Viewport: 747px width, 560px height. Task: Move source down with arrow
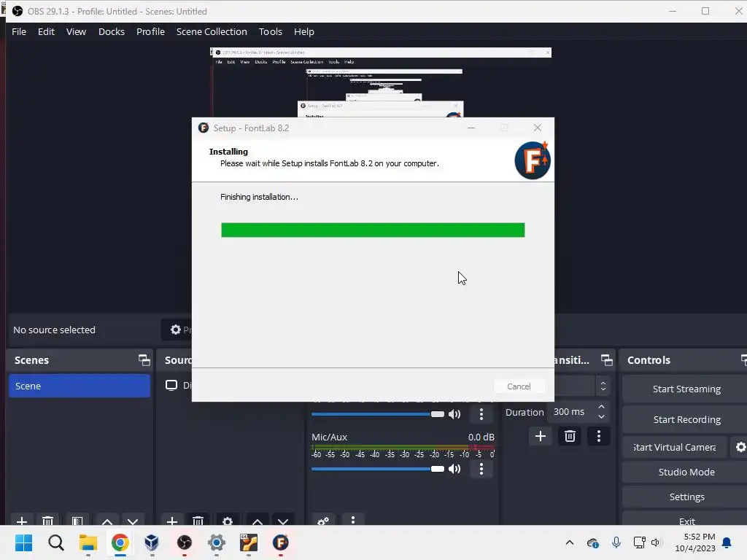[284, 521]
